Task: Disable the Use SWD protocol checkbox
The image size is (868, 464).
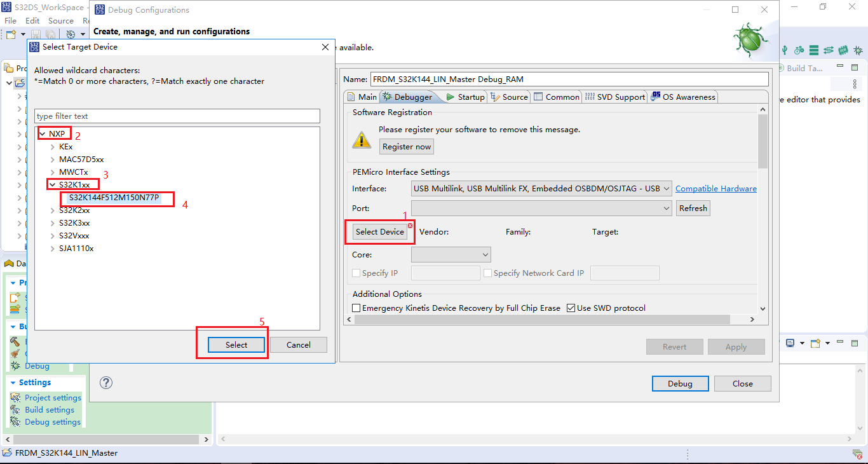Action: coord(571,308)
